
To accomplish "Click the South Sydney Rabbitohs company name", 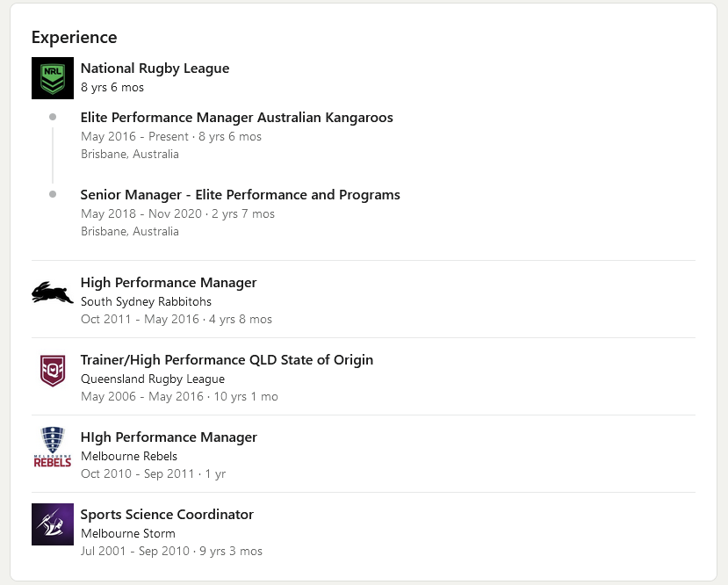I will pos(146,302).
